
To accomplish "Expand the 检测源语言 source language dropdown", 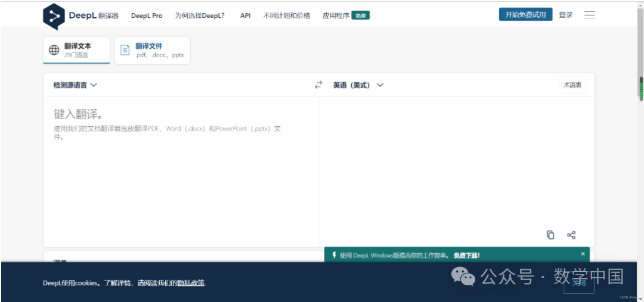I will tap(75, 85).
